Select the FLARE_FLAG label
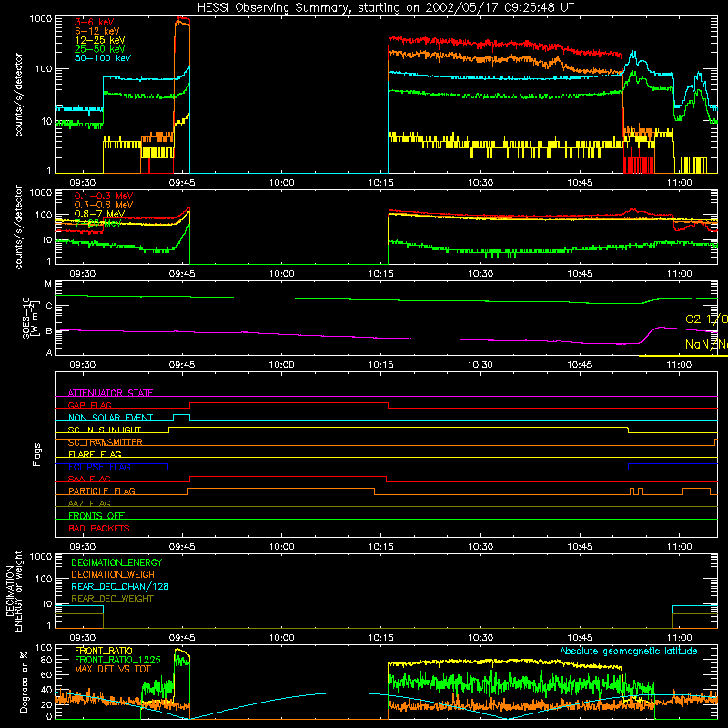The width and height of the screenshot is (728, 728). point(95,454)
